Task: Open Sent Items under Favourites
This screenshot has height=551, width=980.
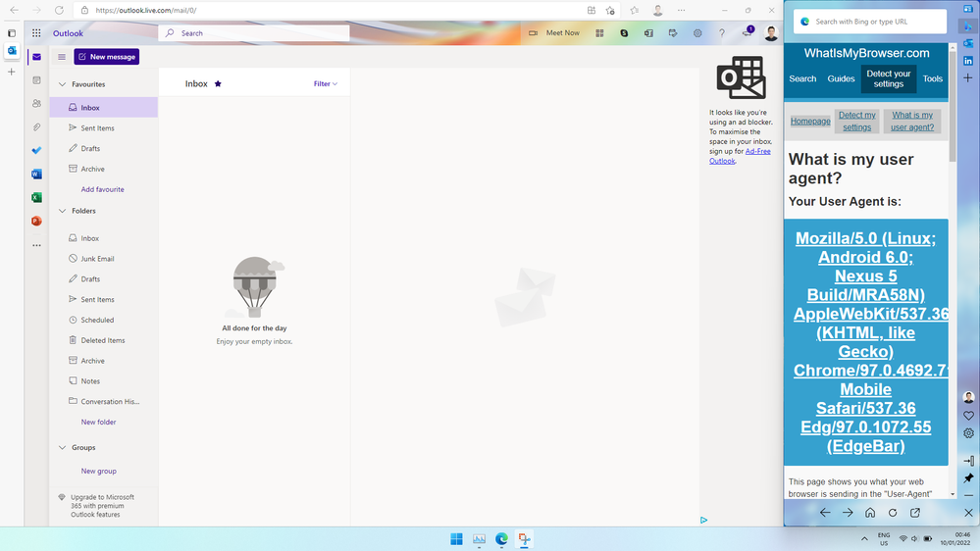Action: (104, 128)
